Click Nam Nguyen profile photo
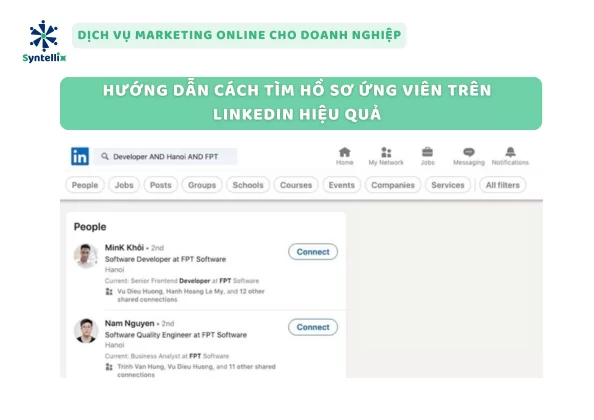The height and width of the screenshot is (420, 594). click(86, 331)
